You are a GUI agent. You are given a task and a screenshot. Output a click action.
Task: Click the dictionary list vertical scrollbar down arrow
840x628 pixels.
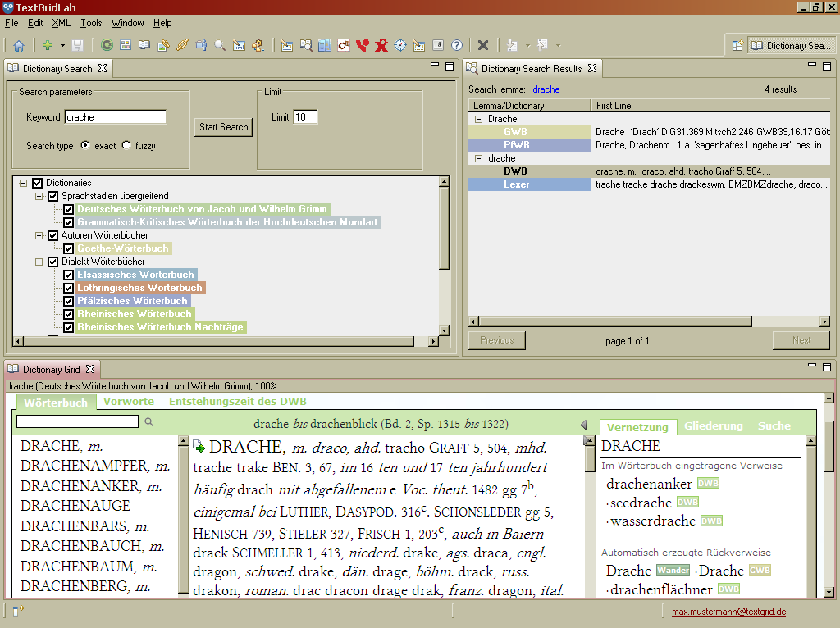(444, 330)
